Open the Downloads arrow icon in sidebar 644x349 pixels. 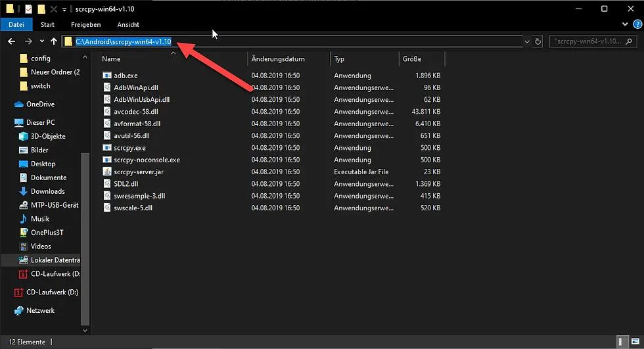[24, 191]
